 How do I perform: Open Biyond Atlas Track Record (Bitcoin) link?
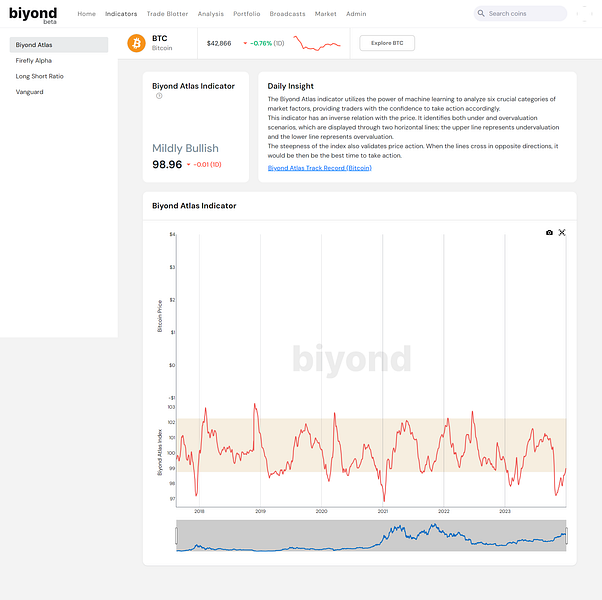point(319,168)
